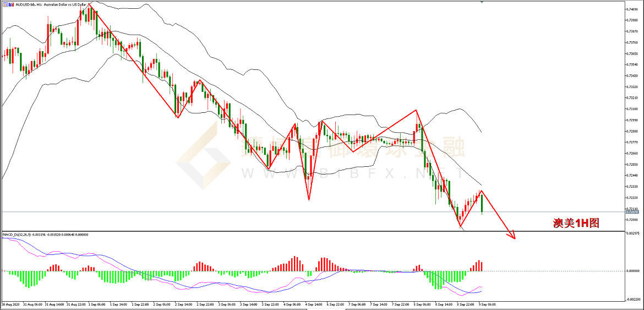Click the highlighted current price label on axis
This screenshot has width=644, height=310.
click(x=632, y=212)
